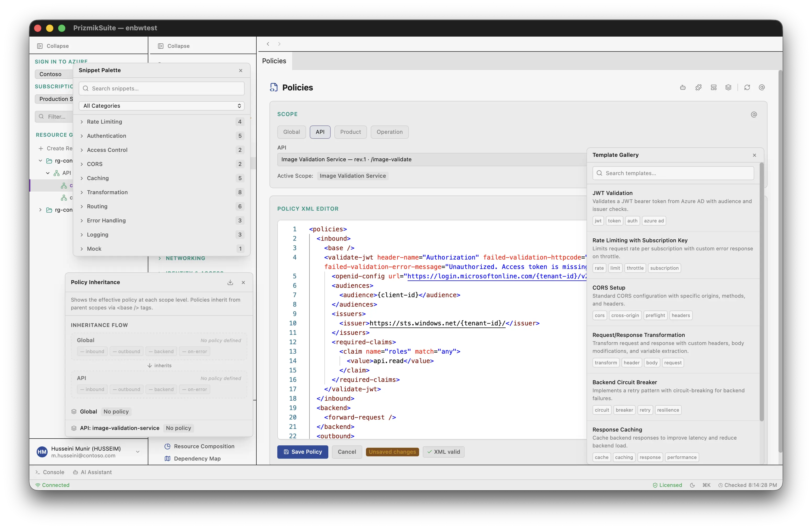812x529 pixels.
Task: Switch to the Policies tab
Action: pyautogui.click(x=274, y=61)
